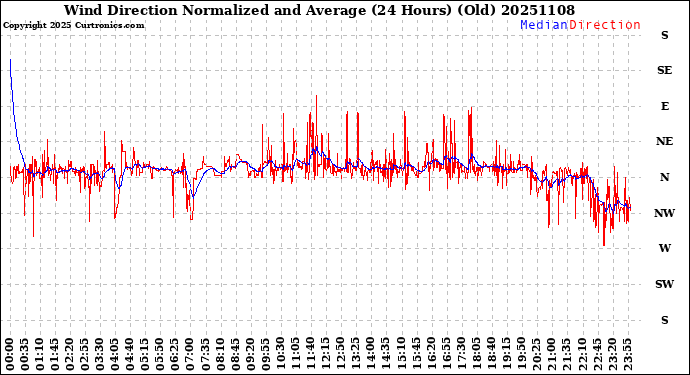The height and width of the screenshot is (375, 690).
Task: Click the 23:55 time label
Action: tap(627, 354)
